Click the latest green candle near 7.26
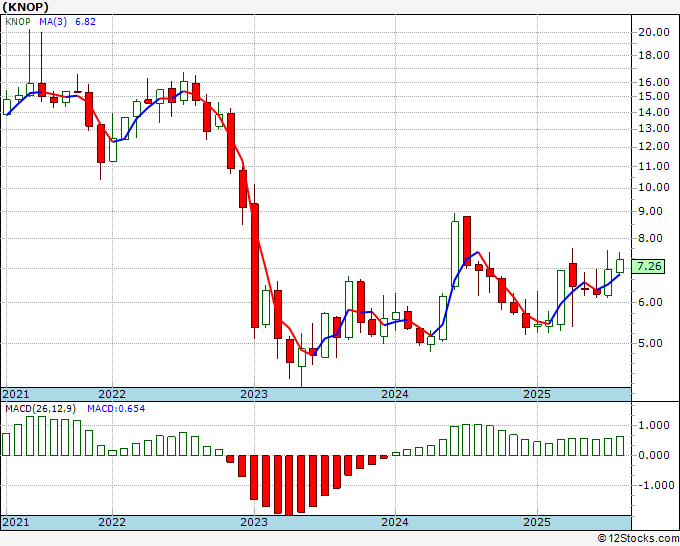680x546 pixels. click(x=620, y=266)
